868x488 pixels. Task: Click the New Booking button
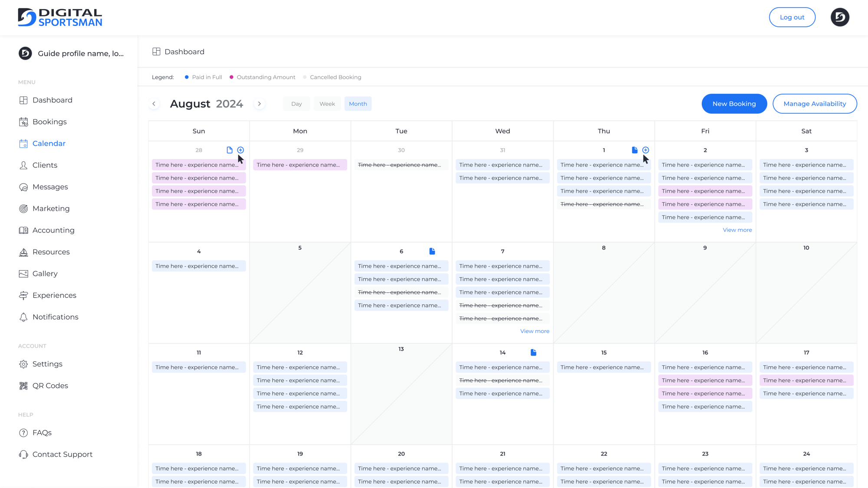(734, 104)
